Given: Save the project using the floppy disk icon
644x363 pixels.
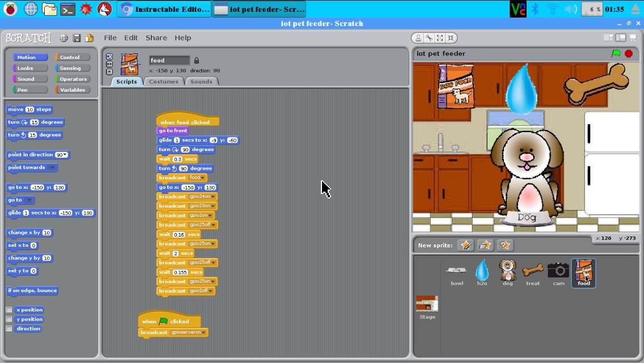Looking at the screenshot, I should point(77,38).
